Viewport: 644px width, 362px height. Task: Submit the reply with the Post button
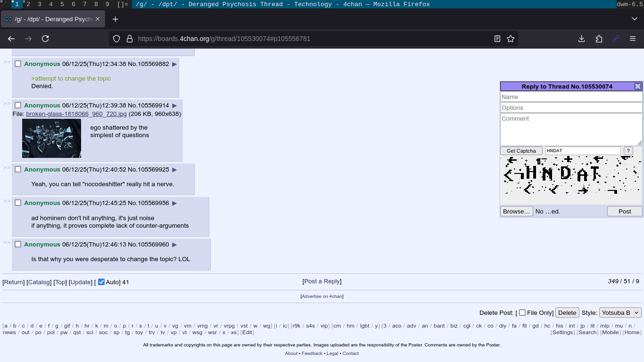625,211
